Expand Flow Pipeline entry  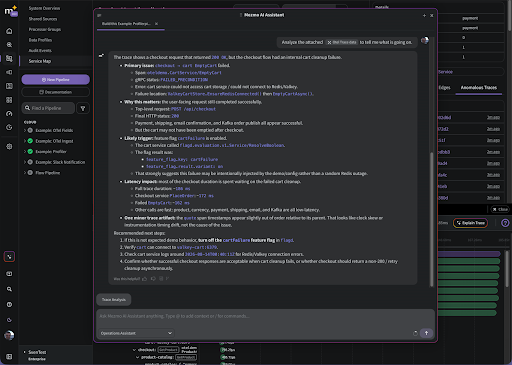click(25, 173)
